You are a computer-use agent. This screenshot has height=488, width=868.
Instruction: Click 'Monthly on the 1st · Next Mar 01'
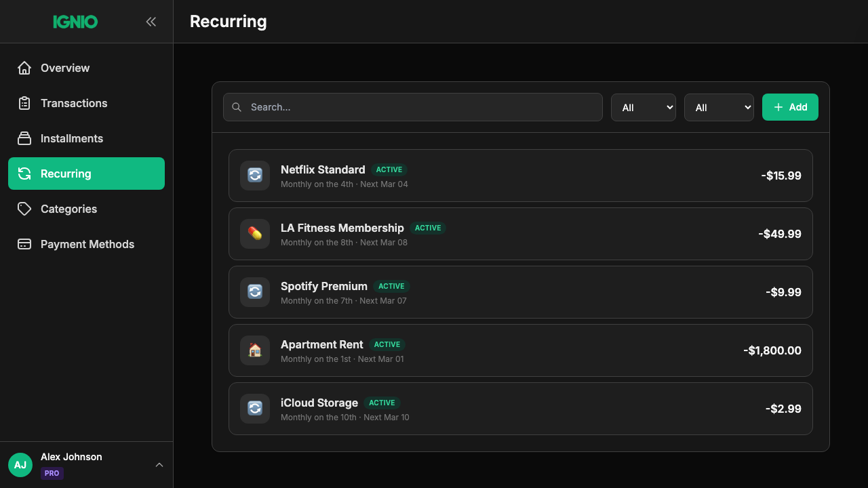click(x=342, y=359)
